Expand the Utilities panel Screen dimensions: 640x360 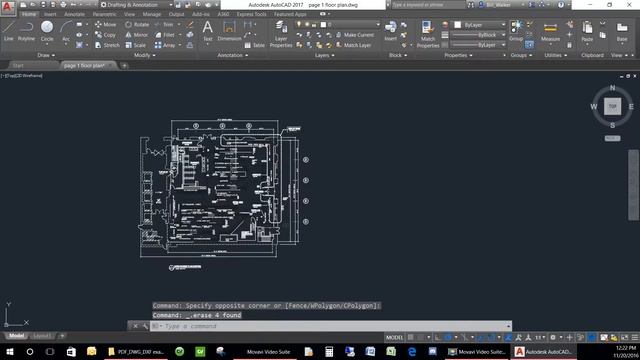[555, 55]
